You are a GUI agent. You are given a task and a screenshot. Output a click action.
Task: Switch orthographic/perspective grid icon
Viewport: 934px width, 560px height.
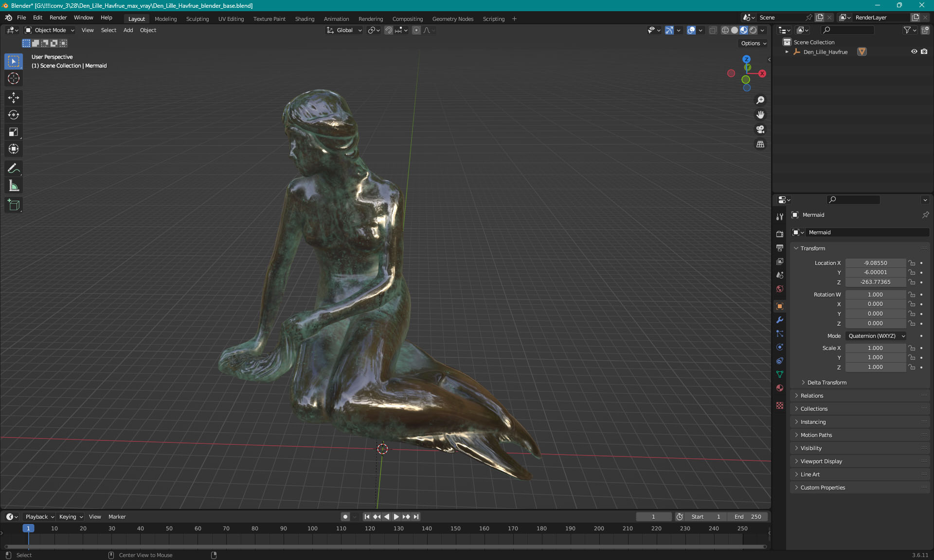760,144
